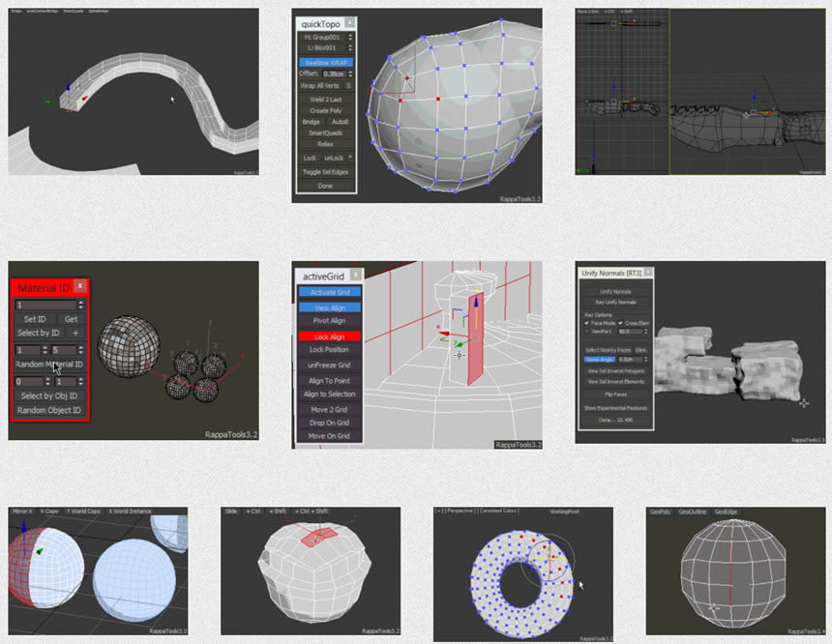Screen dimensions: 832x644
Task: Toggle View Align in activeGrid
Action: [330, 307]
